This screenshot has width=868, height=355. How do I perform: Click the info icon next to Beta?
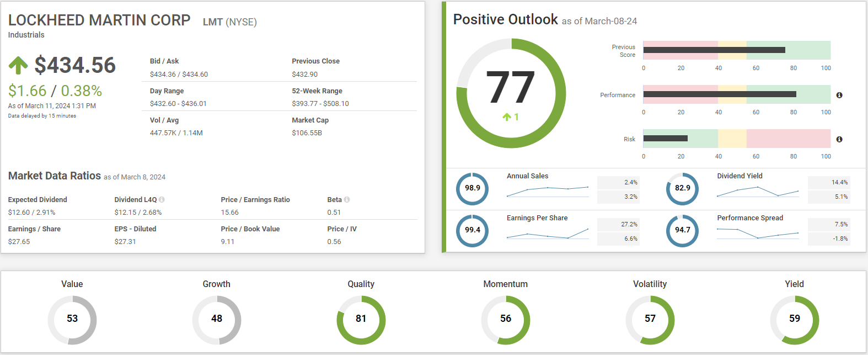tap(347, 200)
